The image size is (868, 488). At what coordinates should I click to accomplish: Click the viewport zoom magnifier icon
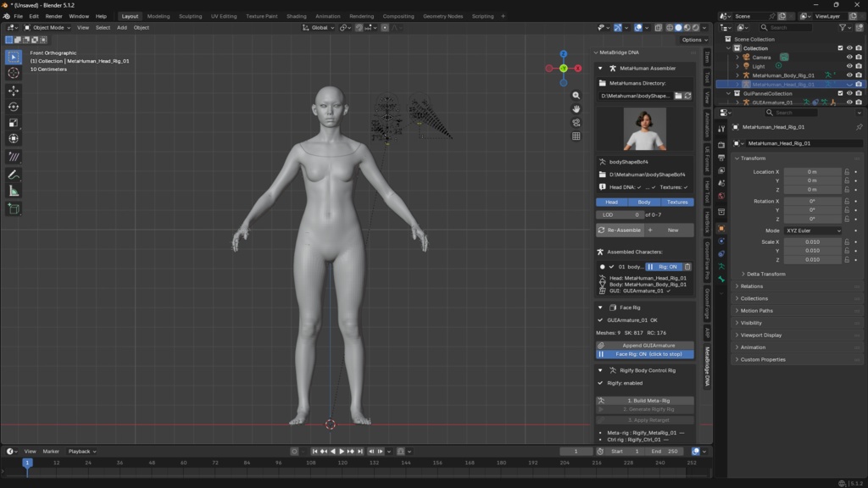coord(576,96)
